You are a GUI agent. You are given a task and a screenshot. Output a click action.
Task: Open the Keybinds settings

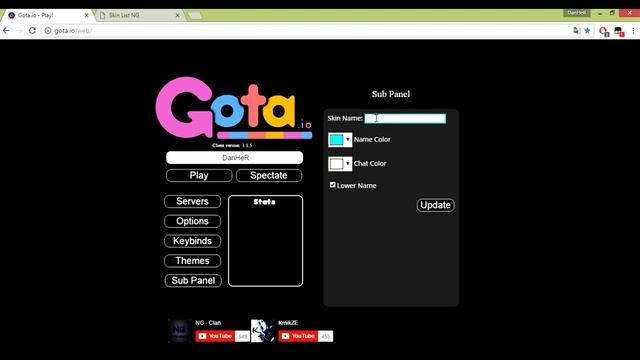click(193, 241)
